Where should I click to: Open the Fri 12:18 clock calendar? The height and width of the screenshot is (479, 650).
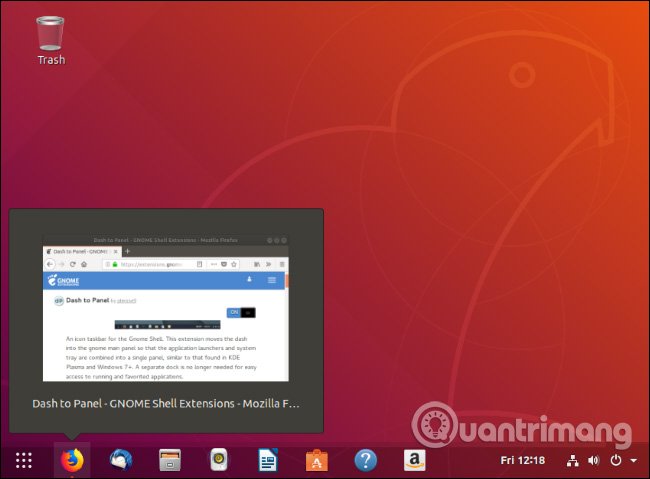522,460
